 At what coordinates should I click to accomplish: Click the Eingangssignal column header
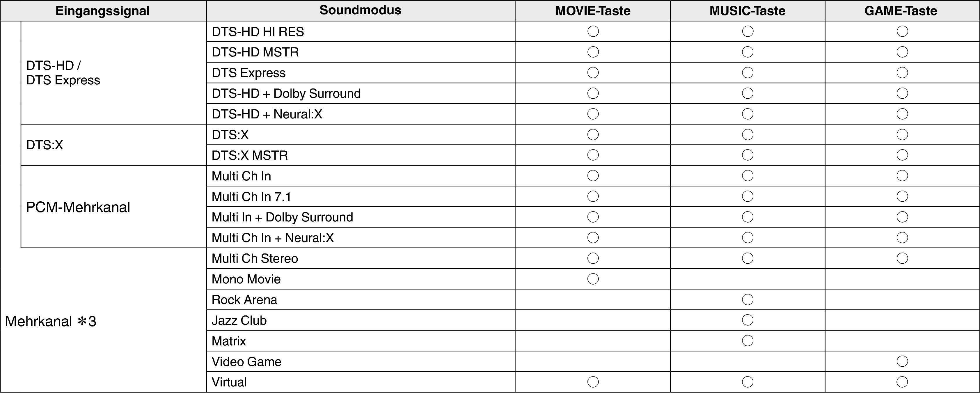tap(102, 11)
